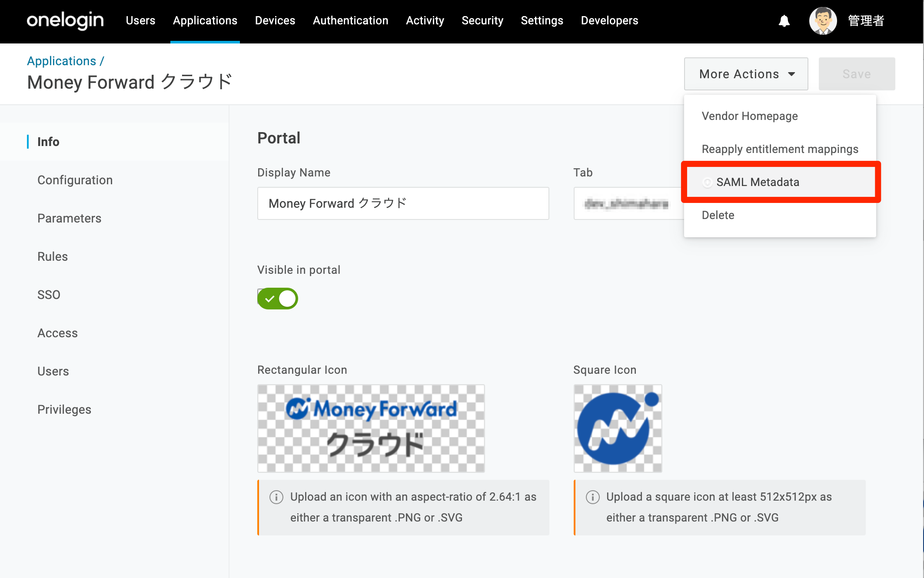Image resolution: width=924 pixels, height=578 pixels.
Task: Click the Rectangular Icon Money Forward thumbnail
Action: (x=371, y=429)
